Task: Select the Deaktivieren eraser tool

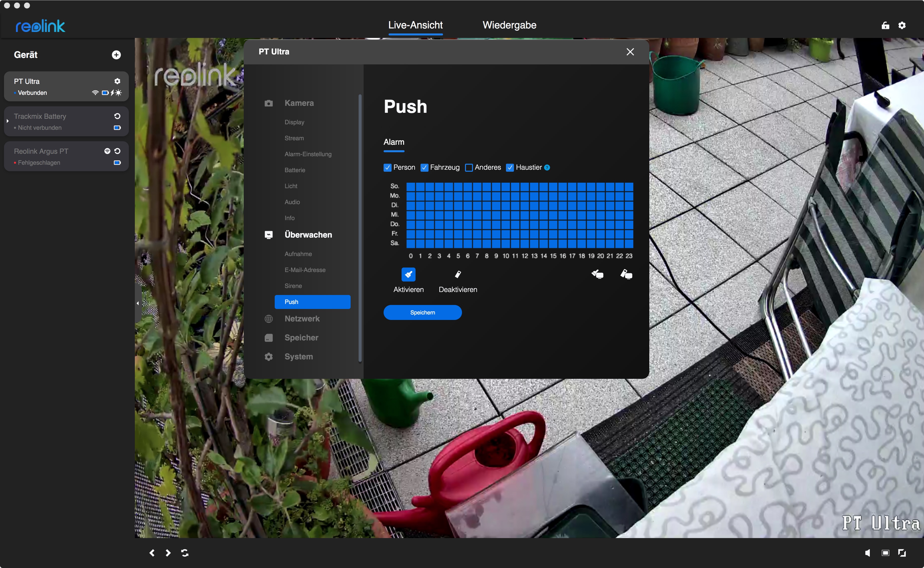Action: click(x=458, y=275)
